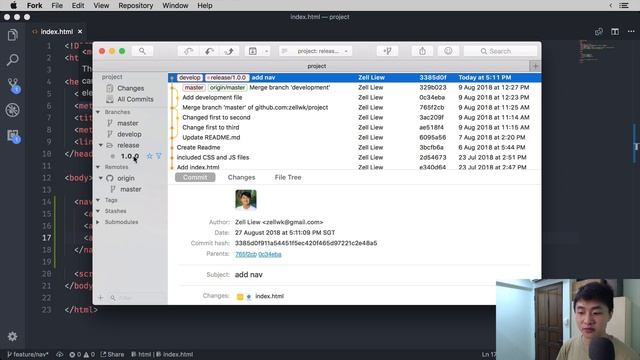Screen dimensions: 640x360
Task: Open parent commit 0c34eba link
Action: point(270,254)
